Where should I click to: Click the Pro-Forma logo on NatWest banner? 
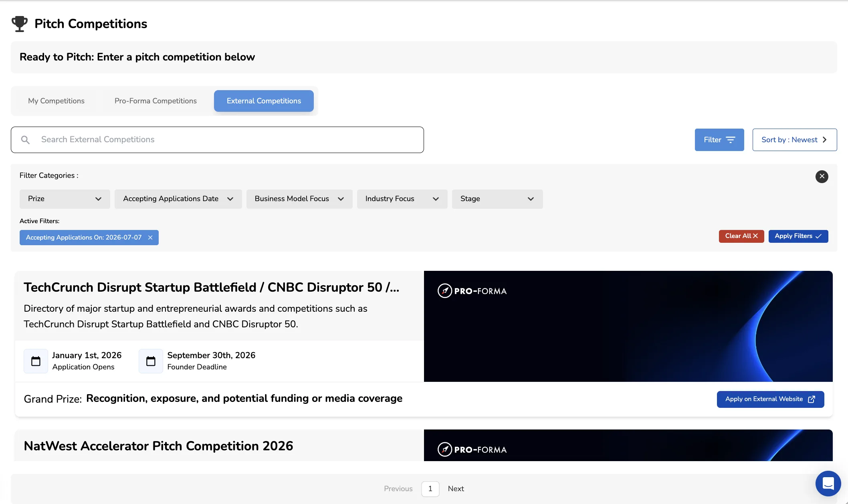(472, 450)
